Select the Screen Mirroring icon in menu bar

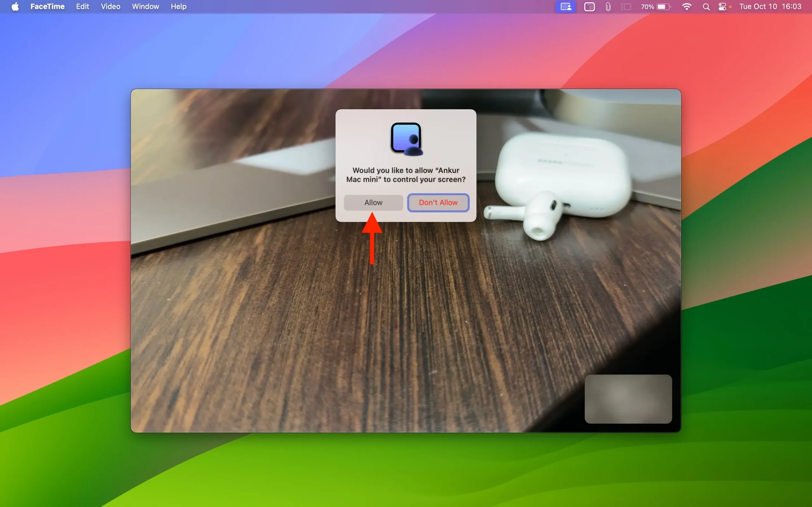[x=626, y=7]
